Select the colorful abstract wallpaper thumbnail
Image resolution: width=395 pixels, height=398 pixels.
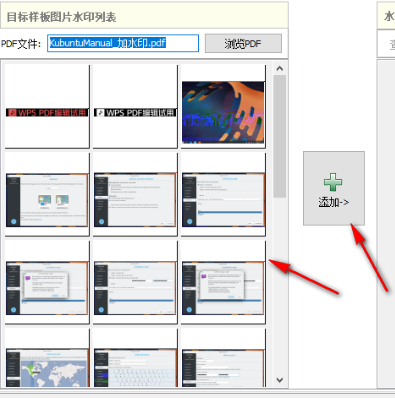click(x=223, y=107)
